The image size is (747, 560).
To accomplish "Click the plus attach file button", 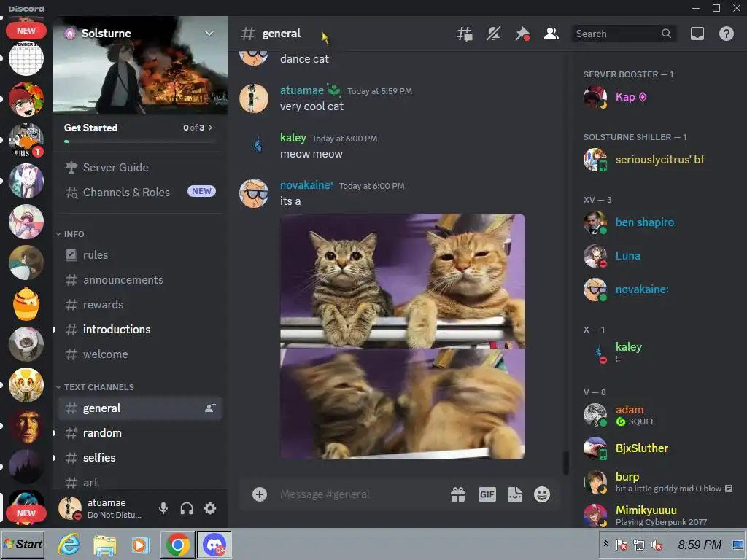I will click(260, 494).
